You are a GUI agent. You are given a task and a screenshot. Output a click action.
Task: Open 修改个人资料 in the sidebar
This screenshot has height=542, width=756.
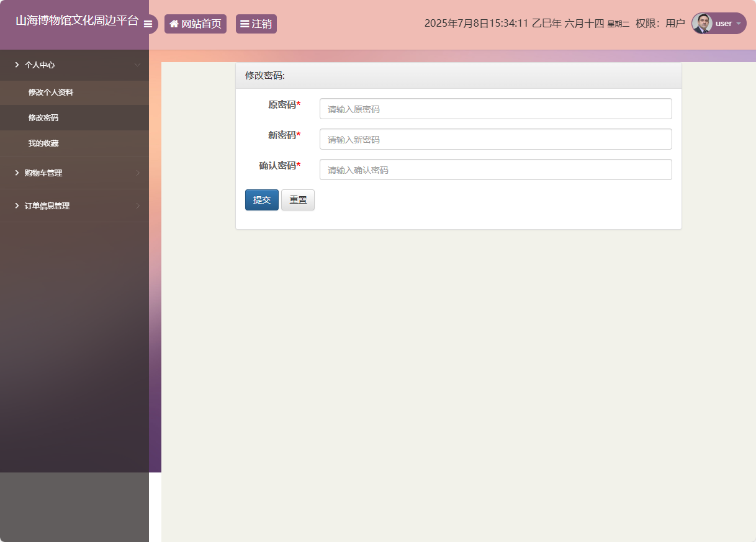pos(74,93)
